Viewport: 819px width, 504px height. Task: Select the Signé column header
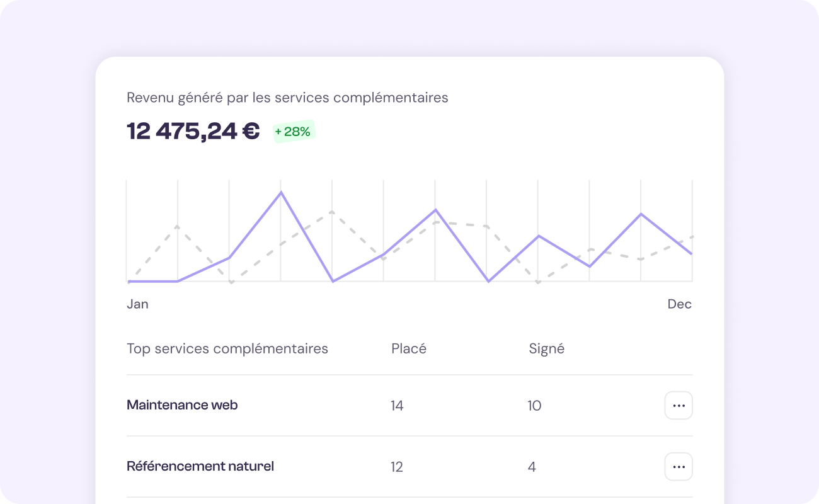tap(547, 348)
